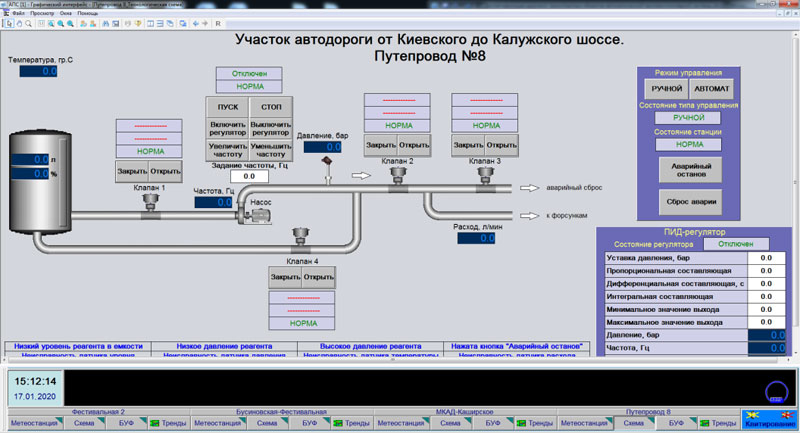Click the horizontal scrollbar below the scheme
The height and width of the screenshot is (433, 800).
click(395, 360)
